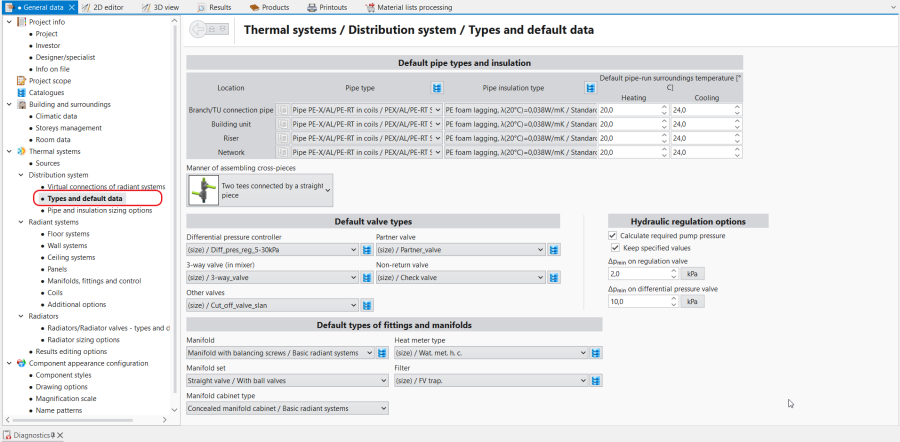Adjust Δp min on regulation valve spinner
900x442 pixels.
(x=673, y=274)
